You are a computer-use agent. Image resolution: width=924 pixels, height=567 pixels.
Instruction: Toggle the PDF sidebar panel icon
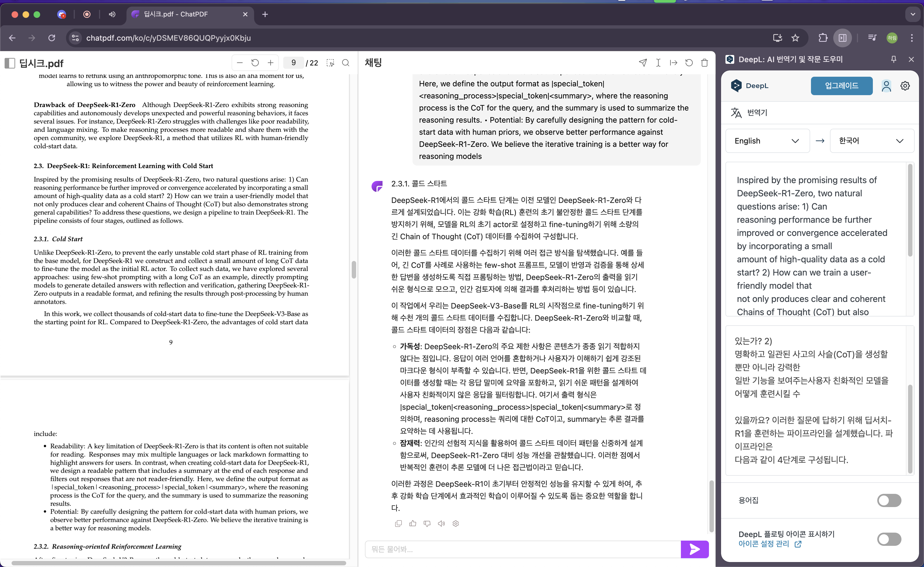point(10,63)
